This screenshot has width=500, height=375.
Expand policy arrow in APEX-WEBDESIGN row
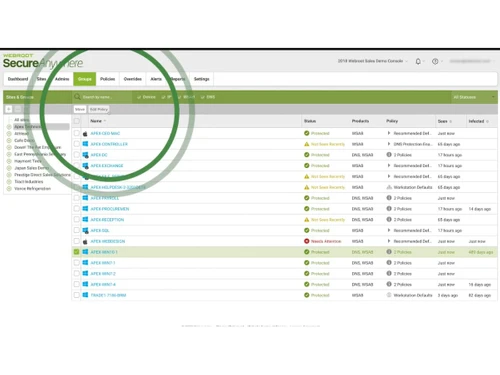pos(389,241)
